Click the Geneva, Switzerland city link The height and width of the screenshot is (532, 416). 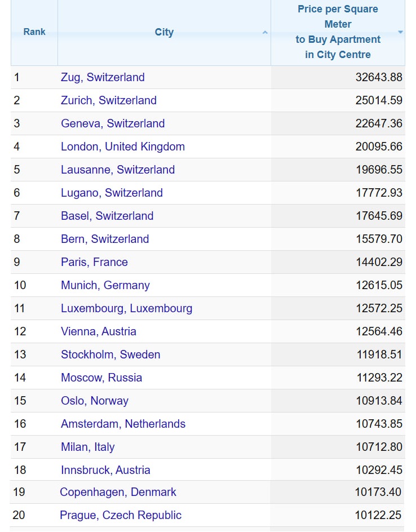pos(113,123)
